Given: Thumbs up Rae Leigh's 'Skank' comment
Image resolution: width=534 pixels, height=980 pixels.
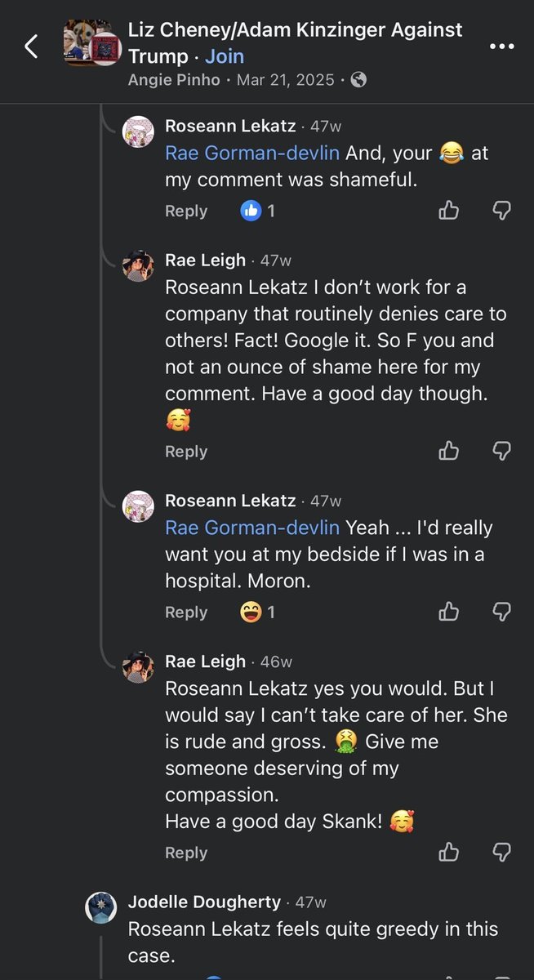Looking at the screenshot, I should pos(449,853).
